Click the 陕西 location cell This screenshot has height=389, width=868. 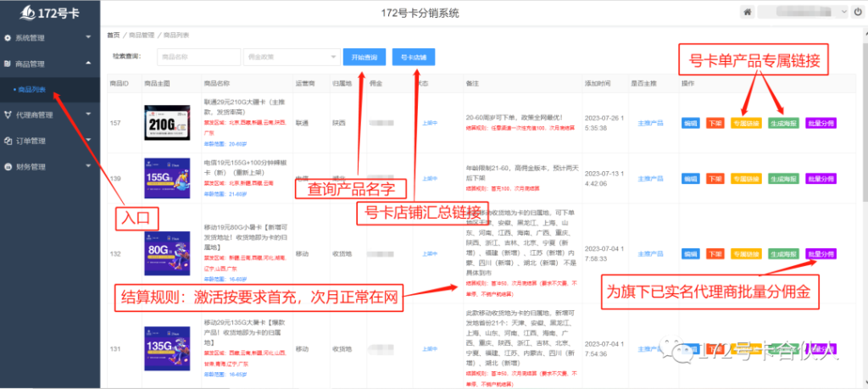coord(338,123)
